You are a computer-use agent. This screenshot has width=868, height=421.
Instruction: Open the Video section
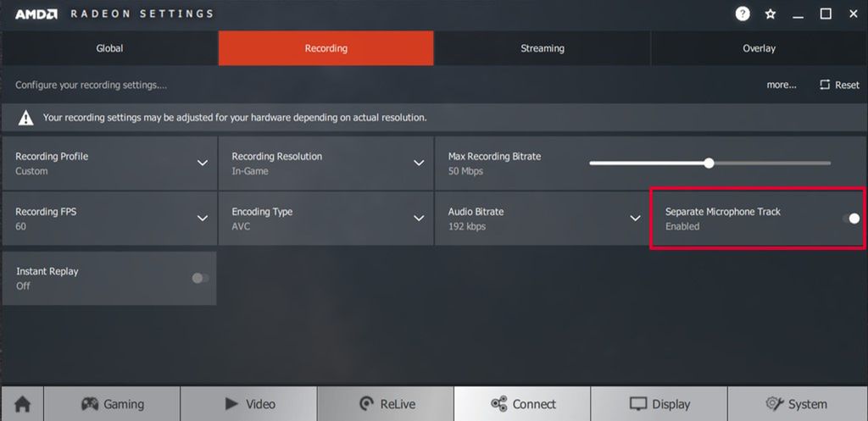pyautogui.click(x=248, y=404)
